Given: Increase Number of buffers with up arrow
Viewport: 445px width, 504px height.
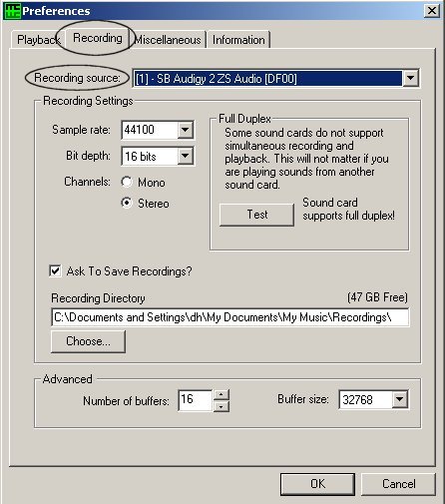Looking at the screenshot, I should point(222,395).
